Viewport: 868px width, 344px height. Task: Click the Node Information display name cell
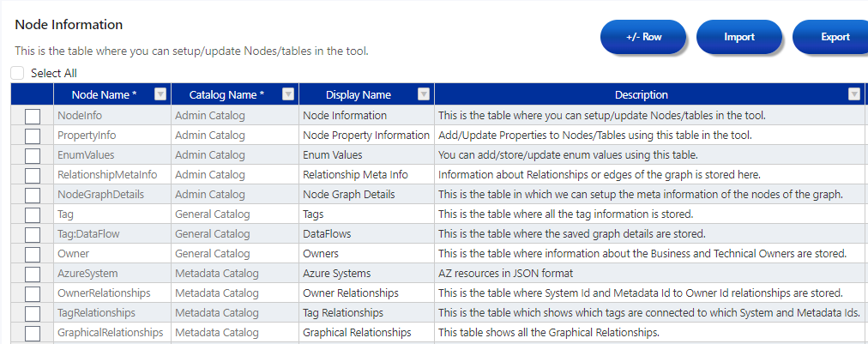coord(366,116)
